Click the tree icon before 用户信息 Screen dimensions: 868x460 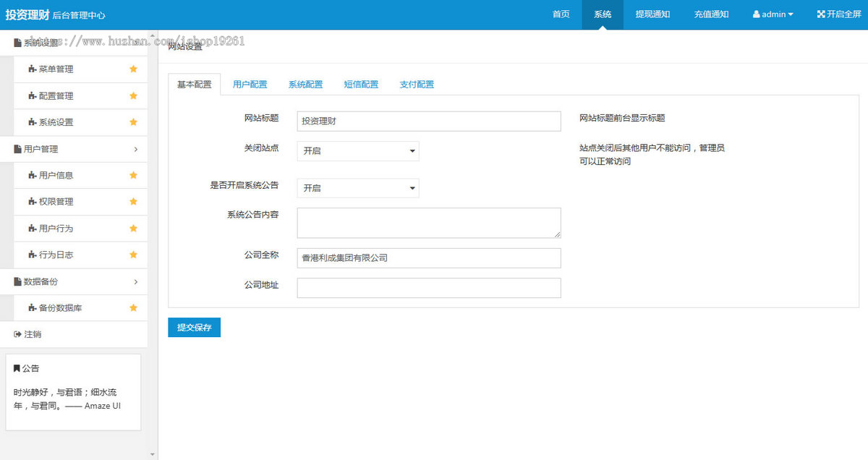[x=33, y=175]
